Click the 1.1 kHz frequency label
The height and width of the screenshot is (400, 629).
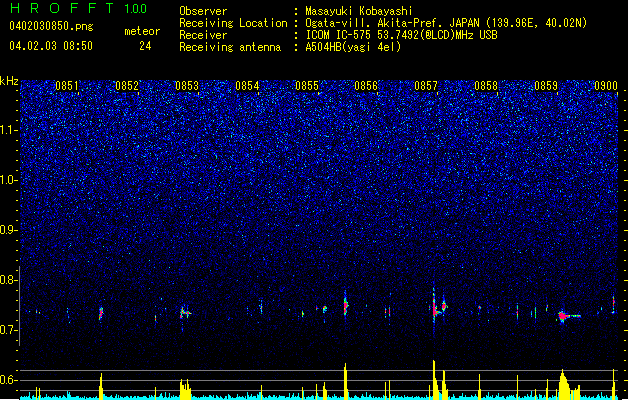point(8,130)
